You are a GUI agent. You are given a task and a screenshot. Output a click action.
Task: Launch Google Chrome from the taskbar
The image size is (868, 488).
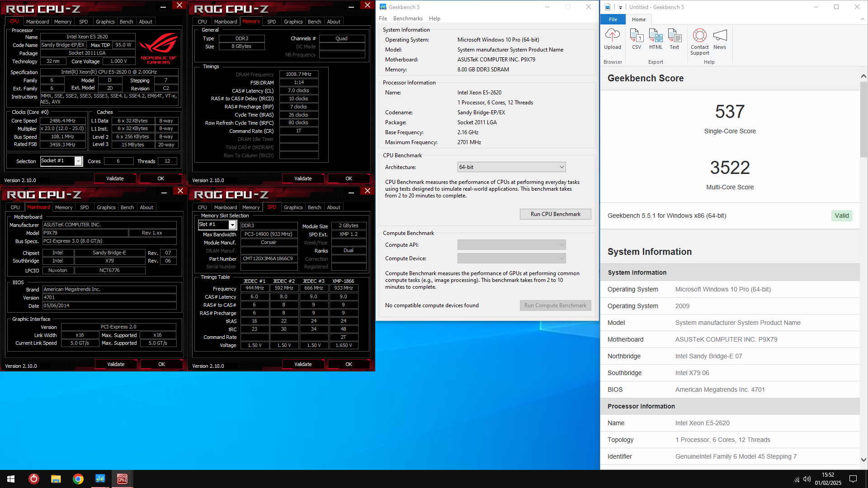tap(78, 479)
